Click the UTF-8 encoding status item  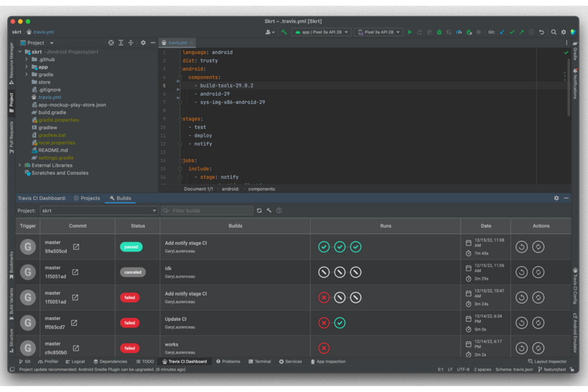pos(463,370)
